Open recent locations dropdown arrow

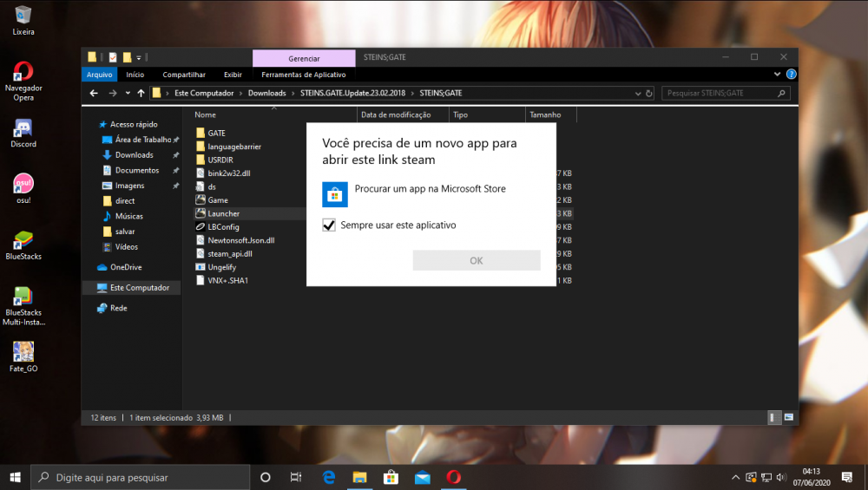coord(128,93)
